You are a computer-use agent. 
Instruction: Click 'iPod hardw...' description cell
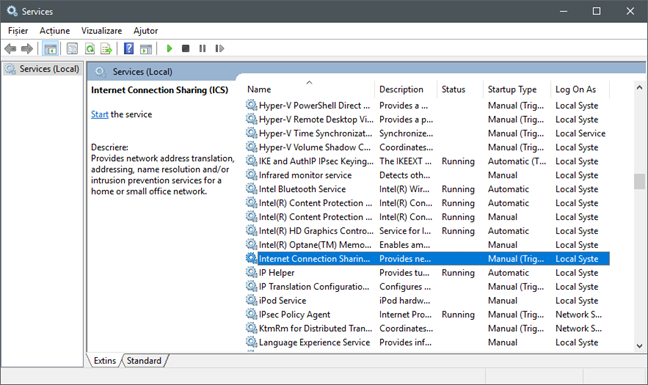(x=405, y=300)
